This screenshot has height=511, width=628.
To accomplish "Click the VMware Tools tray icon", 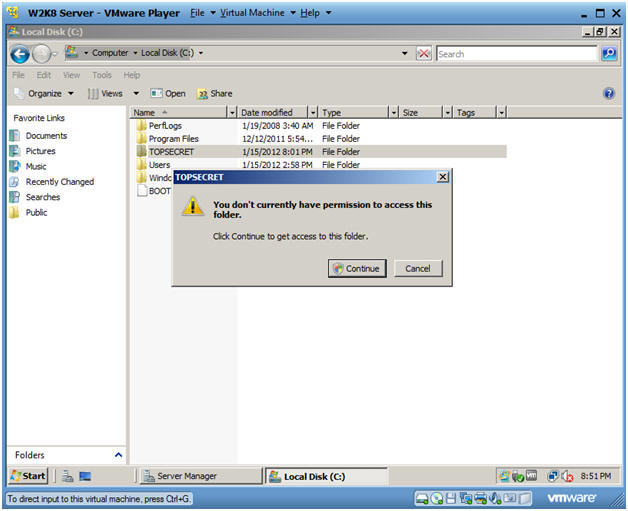I will (x=531, y=476).
